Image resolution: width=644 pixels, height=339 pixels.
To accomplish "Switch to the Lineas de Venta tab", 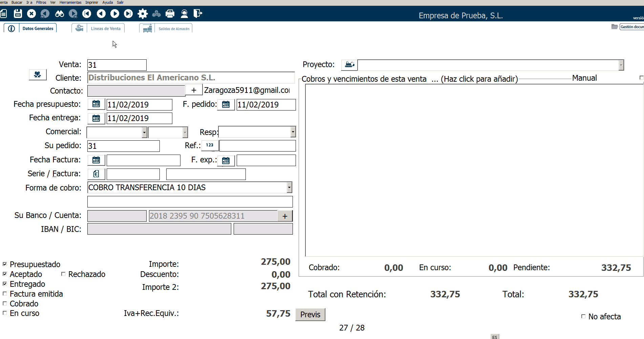I will click(105, 28).
